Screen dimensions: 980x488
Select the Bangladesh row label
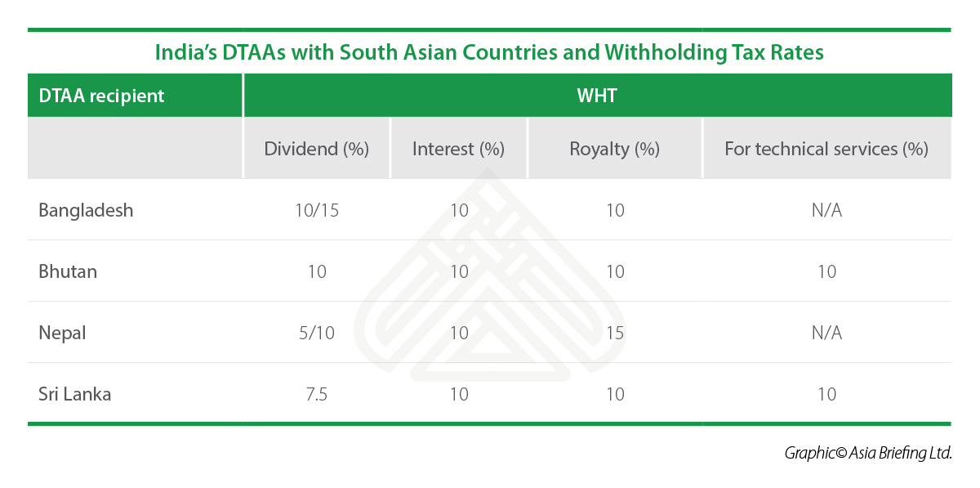86,210
